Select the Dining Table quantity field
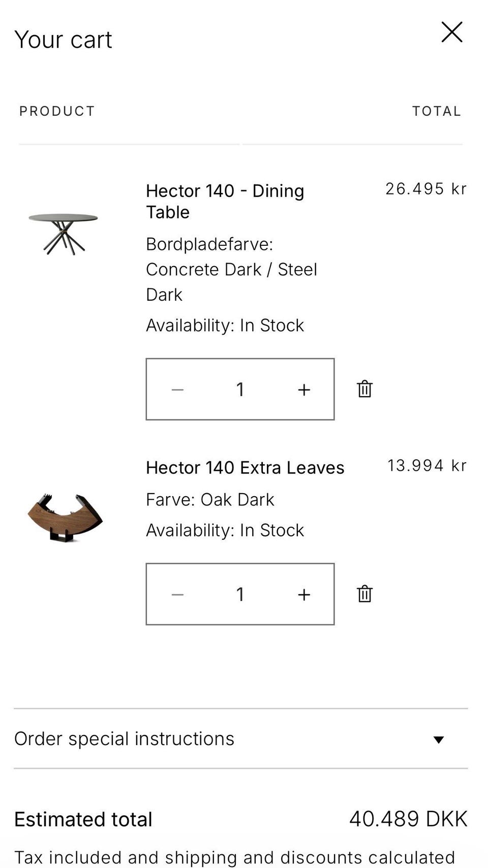 point(240,390)
